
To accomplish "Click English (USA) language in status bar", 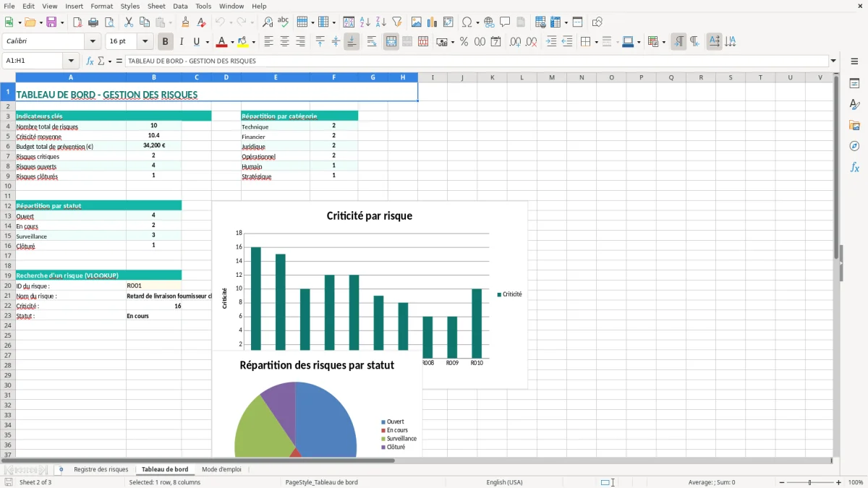I will 504,482.
